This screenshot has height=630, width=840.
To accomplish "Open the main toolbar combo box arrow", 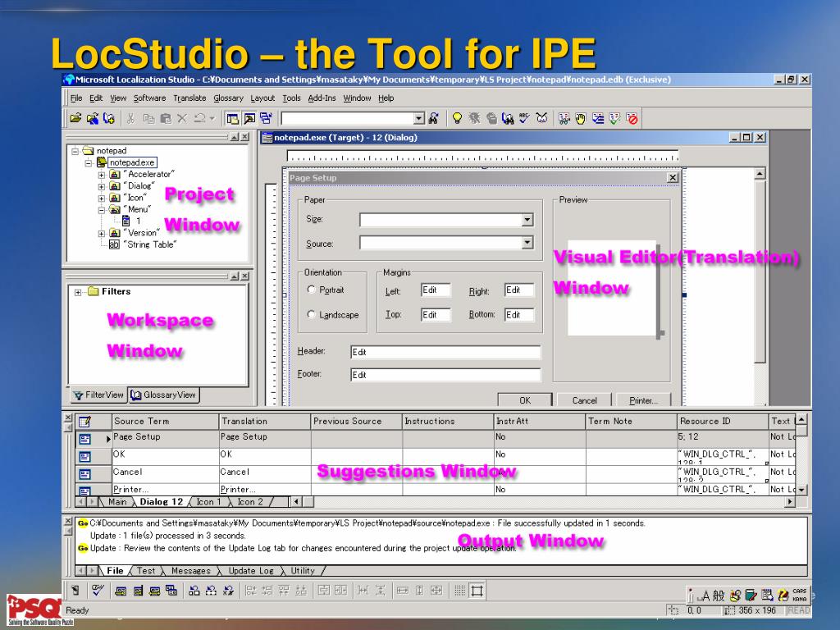I will click(419, 118).
